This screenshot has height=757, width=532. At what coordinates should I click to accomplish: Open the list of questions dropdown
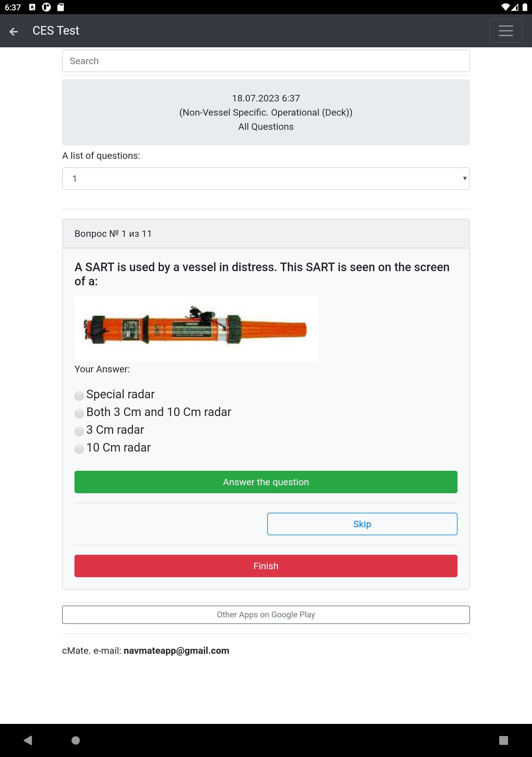266,179
